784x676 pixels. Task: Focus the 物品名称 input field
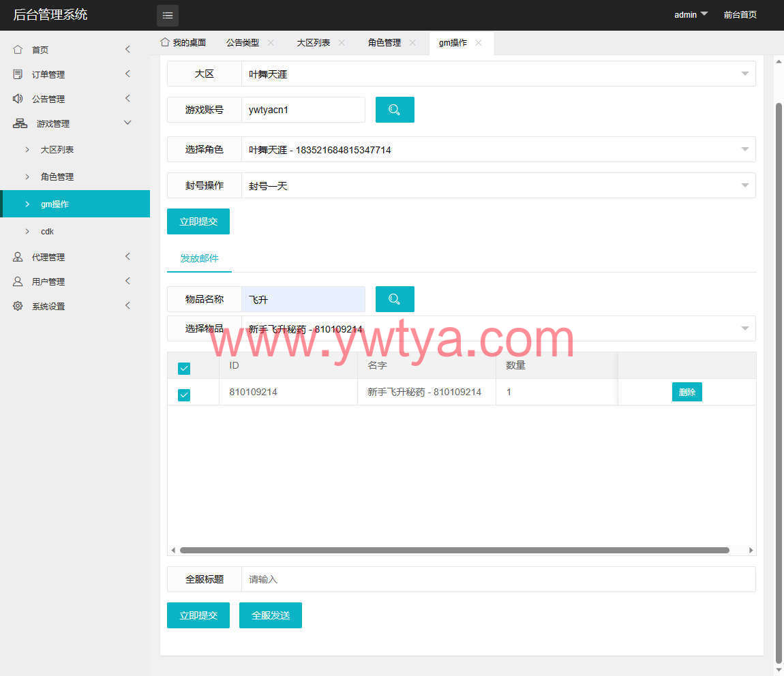click(303, 298)
